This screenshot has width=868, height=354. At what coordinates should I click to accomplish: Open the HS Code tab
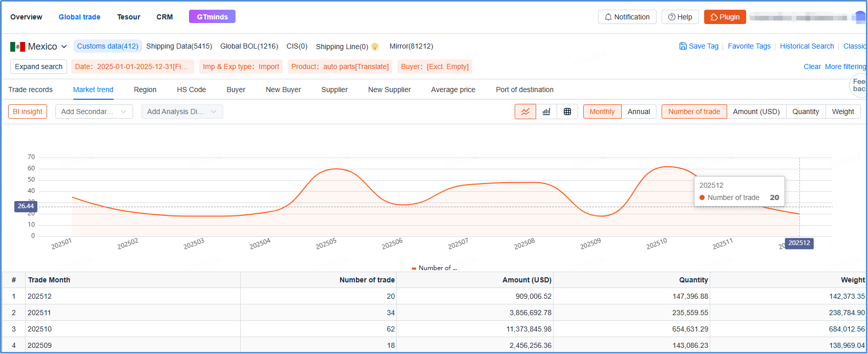192,90
